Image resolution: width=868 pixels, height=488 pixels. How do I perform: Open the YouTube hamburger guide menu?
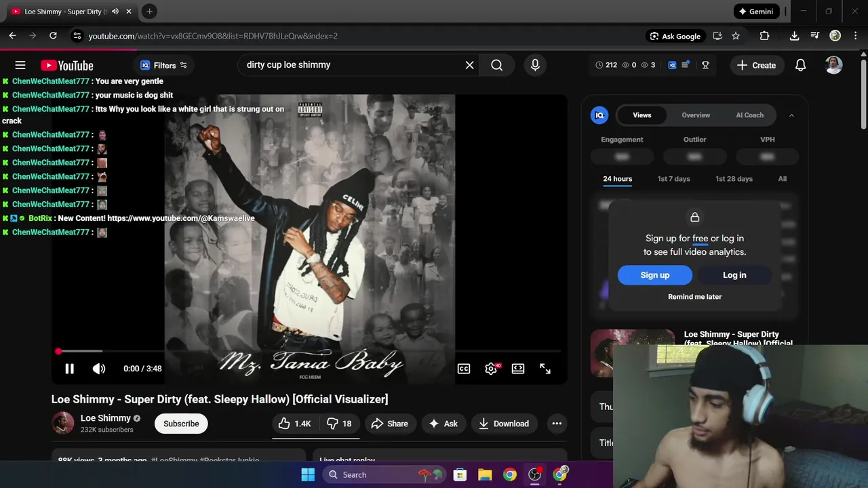20,65
